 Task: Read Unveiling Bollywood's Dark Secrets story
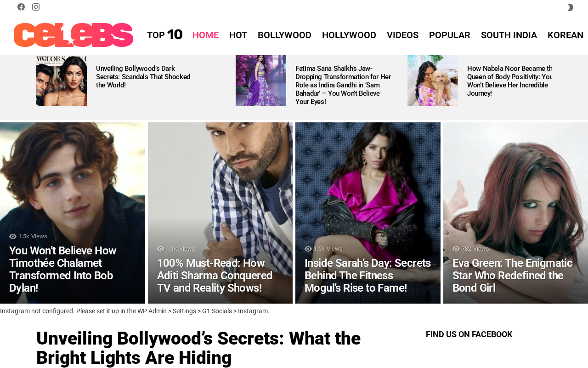(143, 77)
